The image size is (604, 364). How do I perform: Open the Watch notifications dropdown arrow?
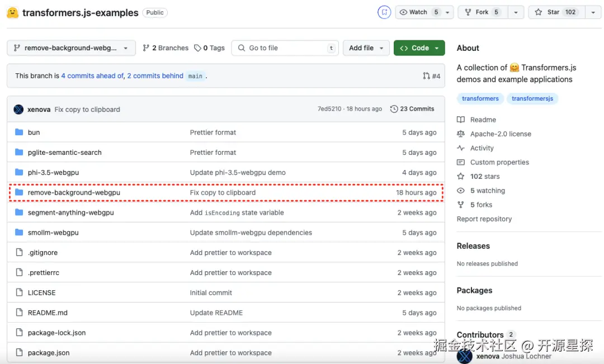(447, 12)
